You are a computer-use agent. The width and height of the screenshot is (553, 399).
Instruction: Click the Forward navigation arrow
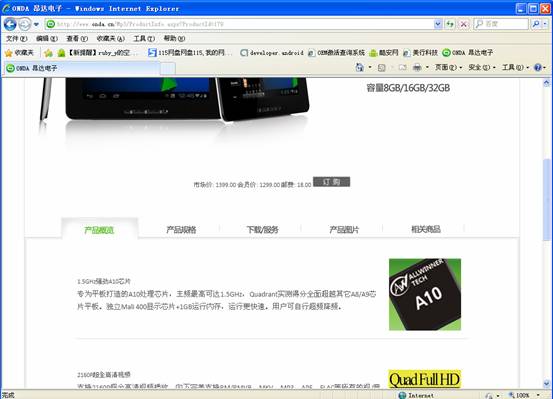tap(25, 24)
